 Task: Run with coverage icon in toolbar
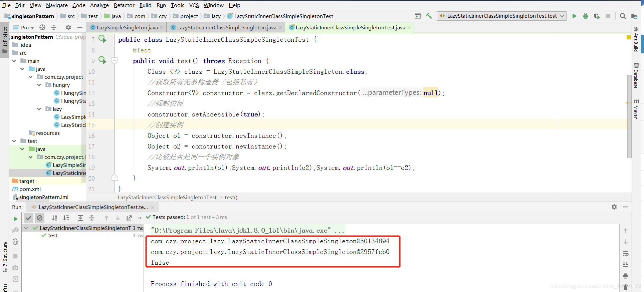(x=597, y=16)
